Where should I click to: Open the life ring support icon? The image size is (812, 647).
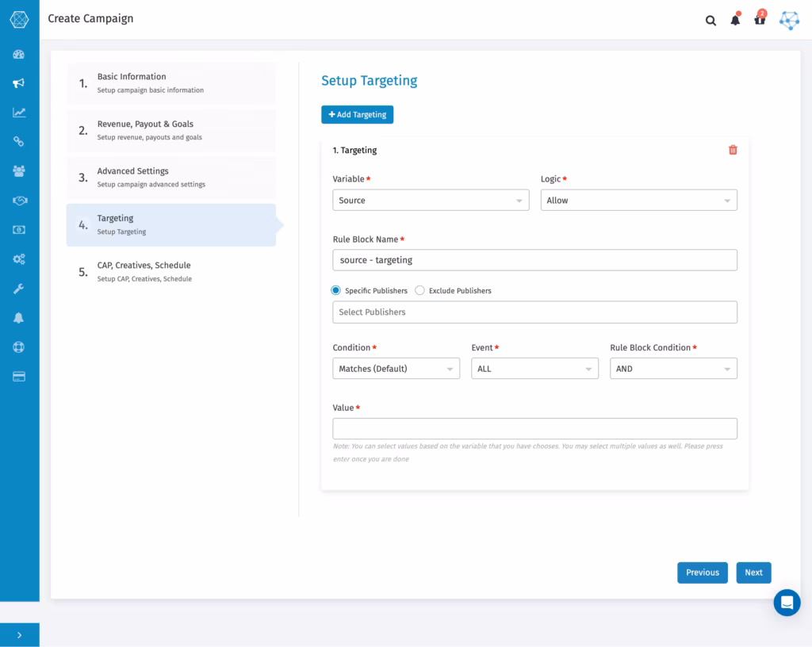[19, 347]
